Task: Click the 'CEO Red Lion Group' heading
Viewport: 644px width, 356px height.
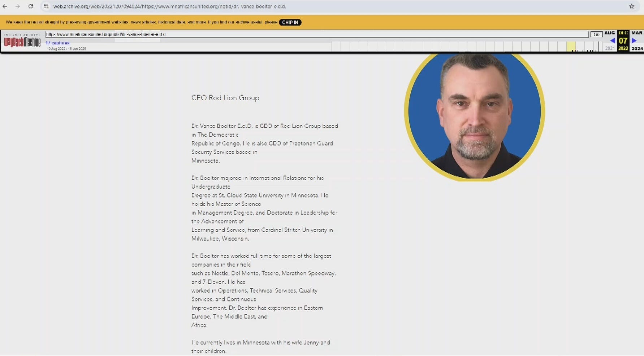Action: [x=225, y=98]
